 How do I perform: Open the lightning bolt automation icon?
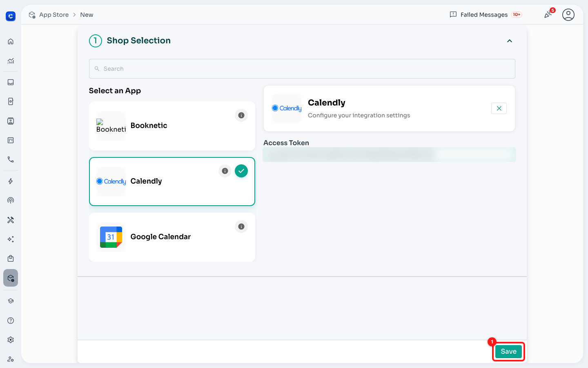pyautogui.click(x=11, y=181)
